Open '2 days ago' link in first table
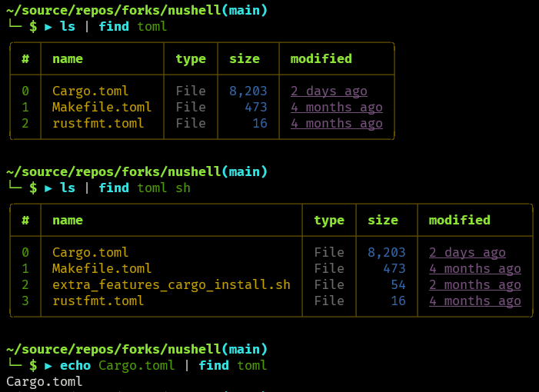 (x=328, y=91)
